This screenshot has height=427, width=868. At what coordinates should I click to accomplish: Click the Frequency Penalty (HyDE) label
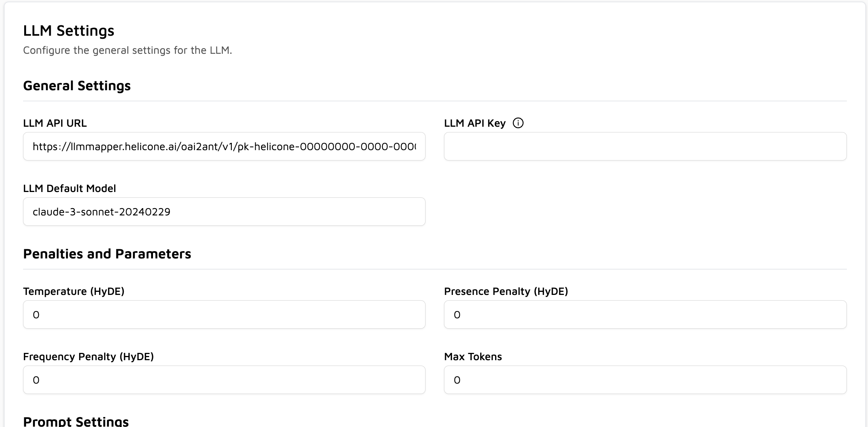(x=89, y=356)
